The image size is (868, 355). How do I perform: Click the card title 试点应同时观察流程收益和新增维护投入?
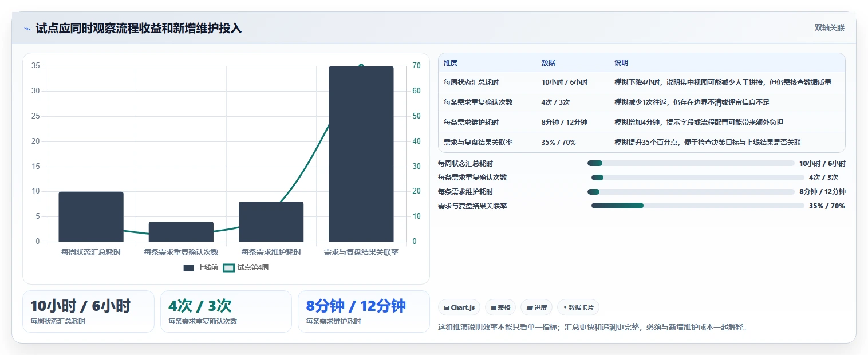coord(139,29)
